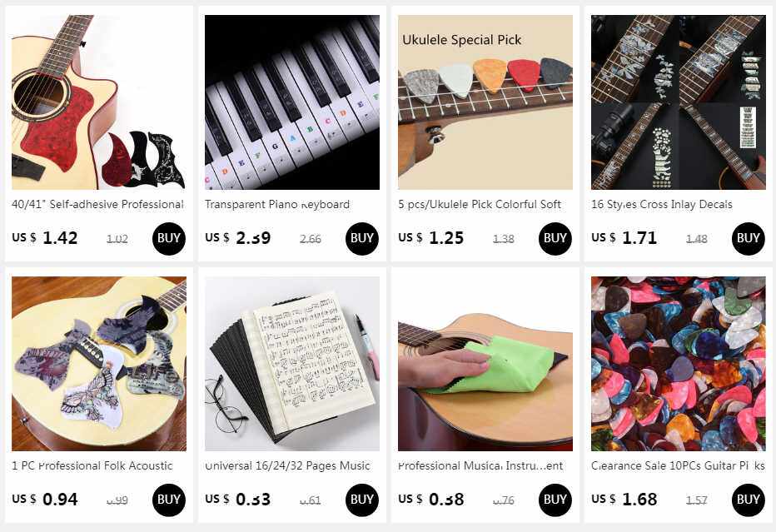Open the Universal 16/24/32 Pages Music link

pyautogui.click(x=287, y=465)
